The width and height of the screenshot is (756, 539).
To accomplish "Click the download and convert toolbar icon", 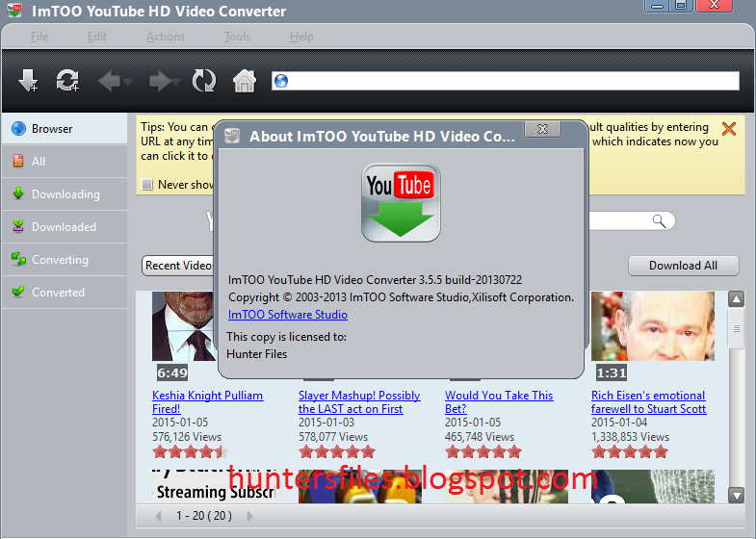I will click(x=67, y=81).
